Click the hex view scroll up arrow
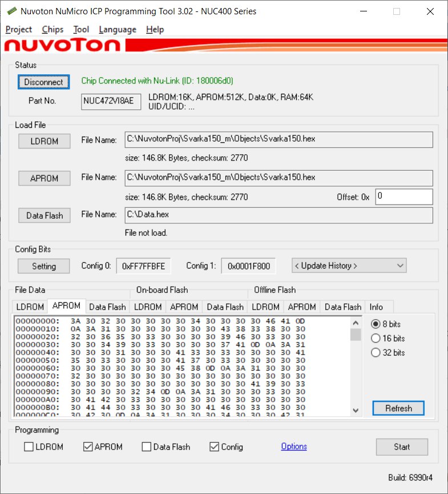This screenshot has width=448, height=494. (x=356, y=323)
